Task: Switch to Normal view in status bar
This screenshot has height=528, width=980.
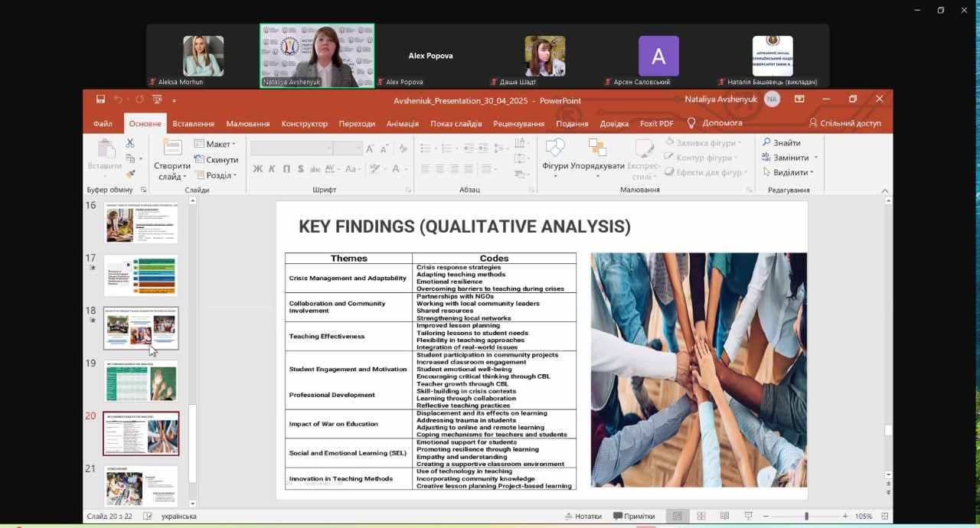Action: (677, 517)
